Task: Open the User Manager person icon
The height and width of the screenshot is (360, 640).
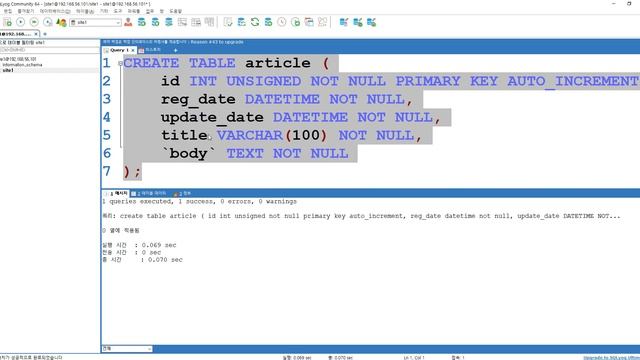Action: 128,22
